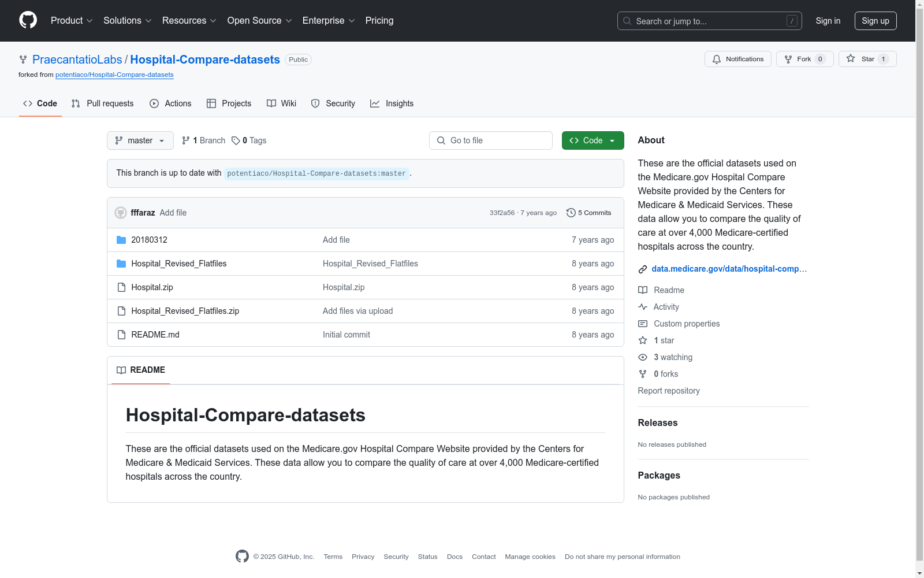View the 1 Branch list
The width and height of the screenshot is (924, 578).
click(x=203, y=140)
